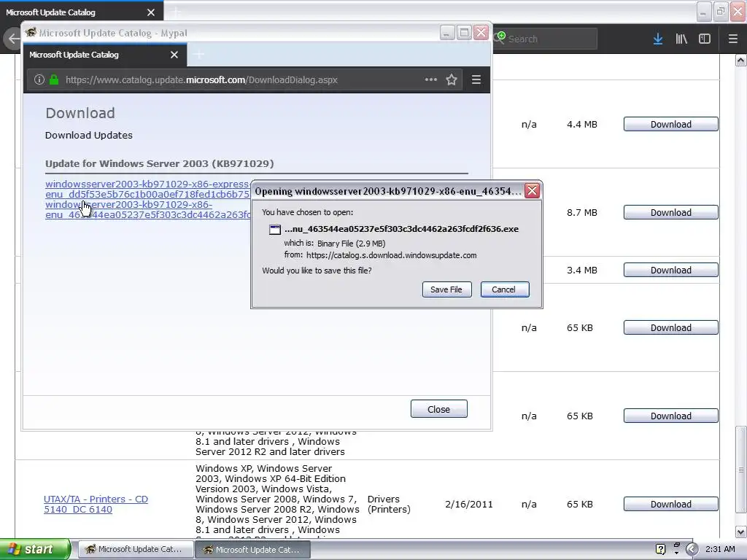Open the Windows start menu
The image size is (747, 560).
point(35,549)
